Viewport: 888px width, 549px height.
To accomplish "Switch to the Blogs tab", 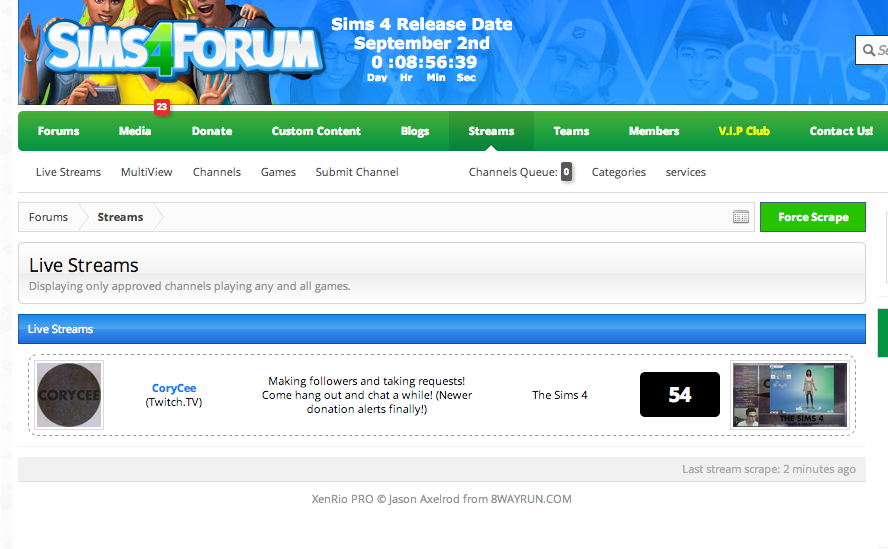I will (415, 131).
